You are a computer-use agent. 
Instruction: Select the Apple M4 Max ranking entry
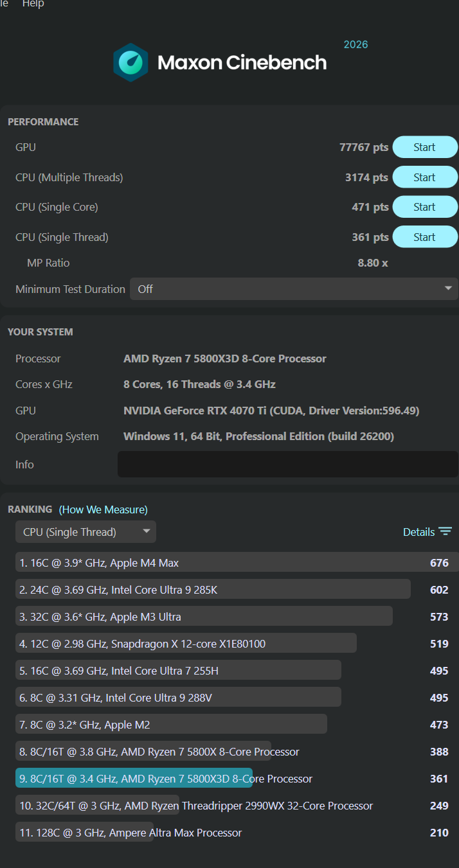(237, 563)
